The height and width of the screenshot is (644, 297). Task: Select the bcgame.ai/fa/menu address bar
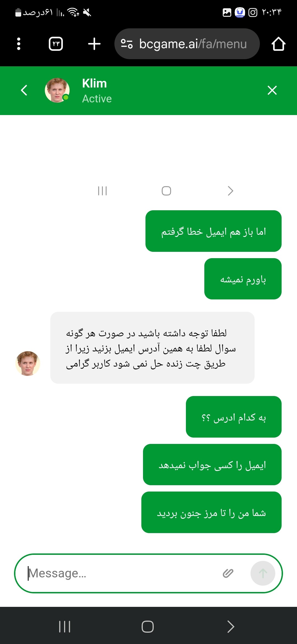point(187,44)
